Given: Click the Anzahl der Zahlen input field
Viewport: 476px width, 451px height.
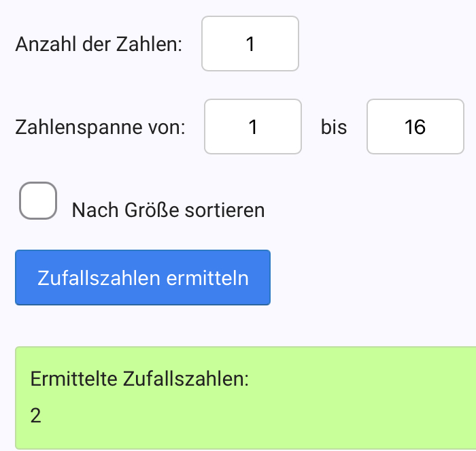Looking at the screenshot, I should pyautogui.click(x=250, y=44).
